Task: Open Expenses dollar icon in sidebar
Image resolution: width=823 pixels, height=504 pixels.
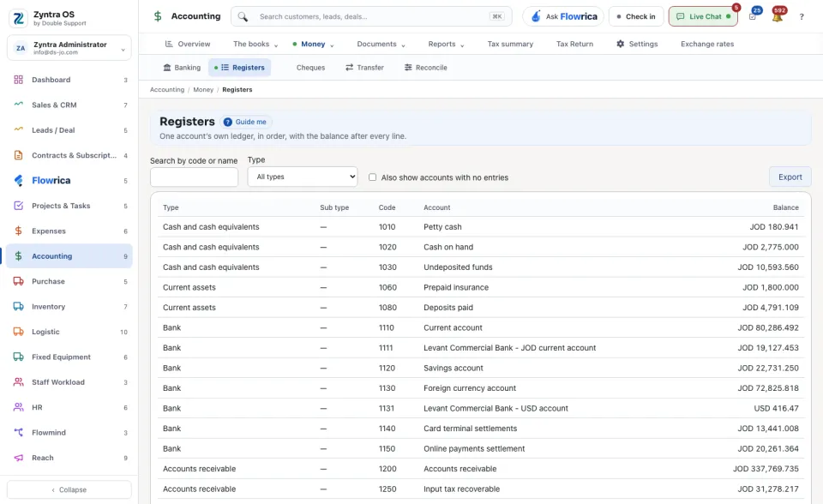Action: 18,231
